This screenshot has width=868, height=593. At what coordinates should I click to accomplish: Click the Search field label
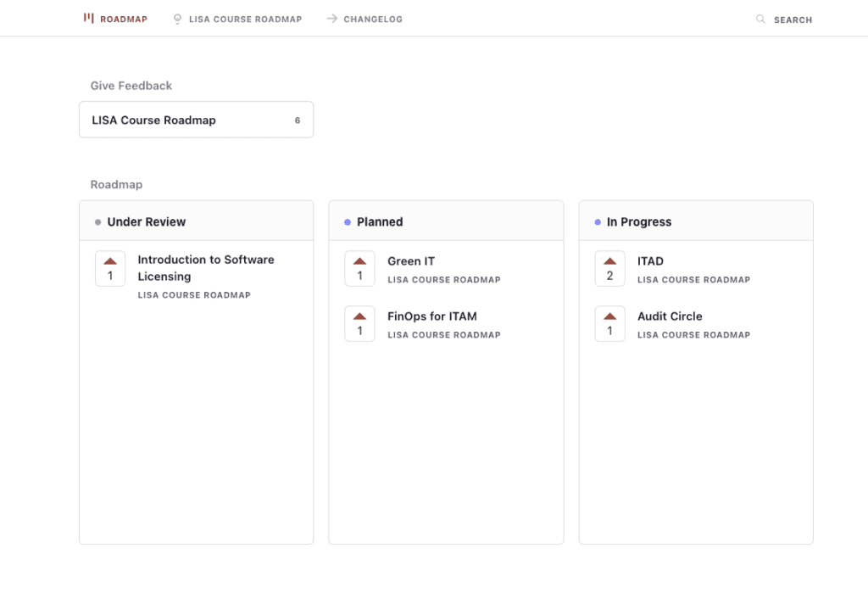[793, 20]
